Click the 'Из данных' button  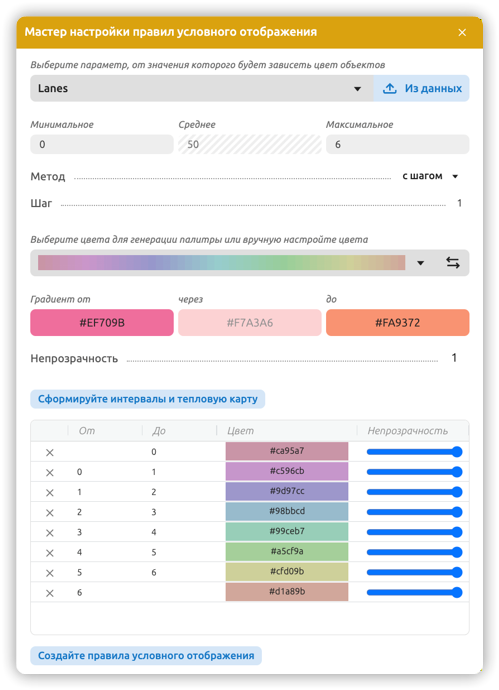point(421,88)
